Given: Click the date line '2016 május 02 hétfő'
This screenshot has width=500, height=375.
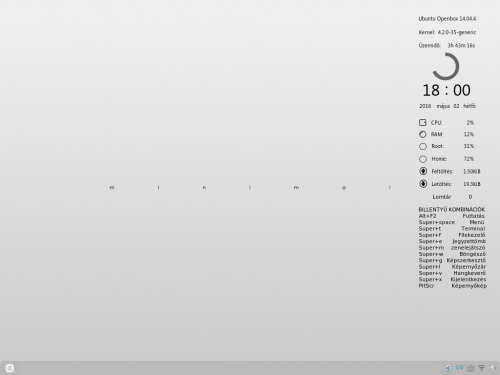Looking at the screenshot, I should coord(447,106).
